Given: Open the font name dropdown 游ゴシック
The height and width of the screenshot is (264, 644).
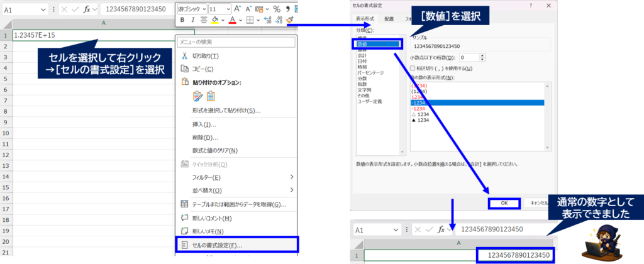Looking at the screenshot, I should [204, 9].
